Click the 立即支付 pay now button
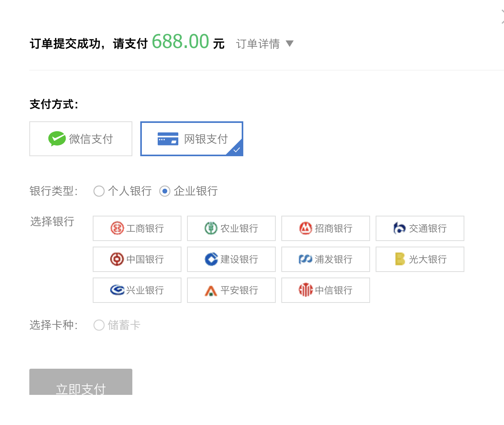The image size is (504, 425). [81, 382]
